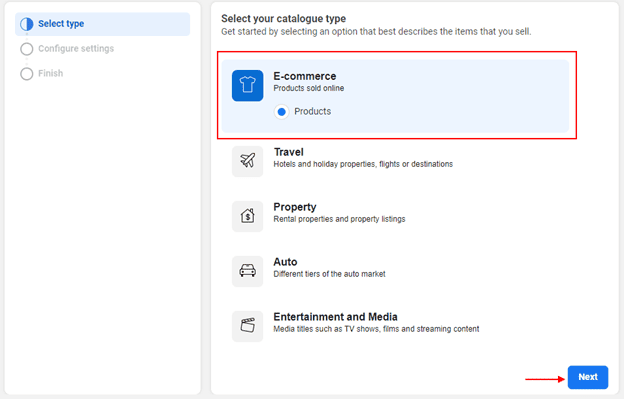The width and height of the screenshot is (624, 399).
Task: Click the Auto car icon
Action: [247, 271]
